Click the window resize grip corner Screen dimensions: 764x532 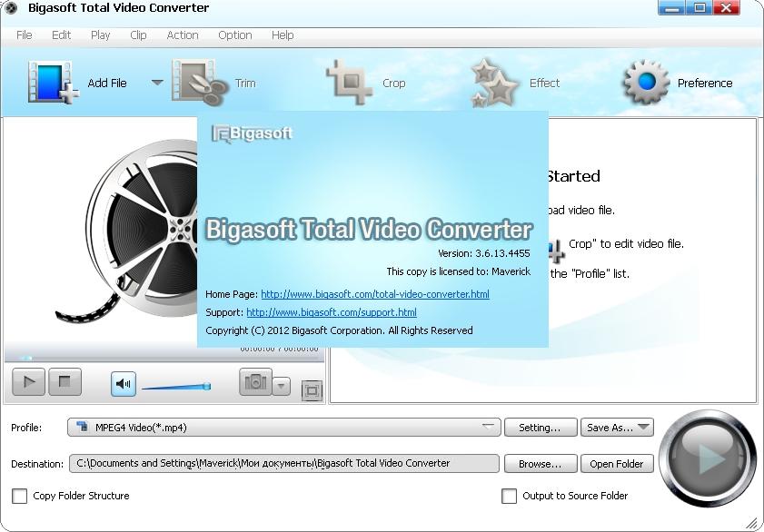[751, 523]
